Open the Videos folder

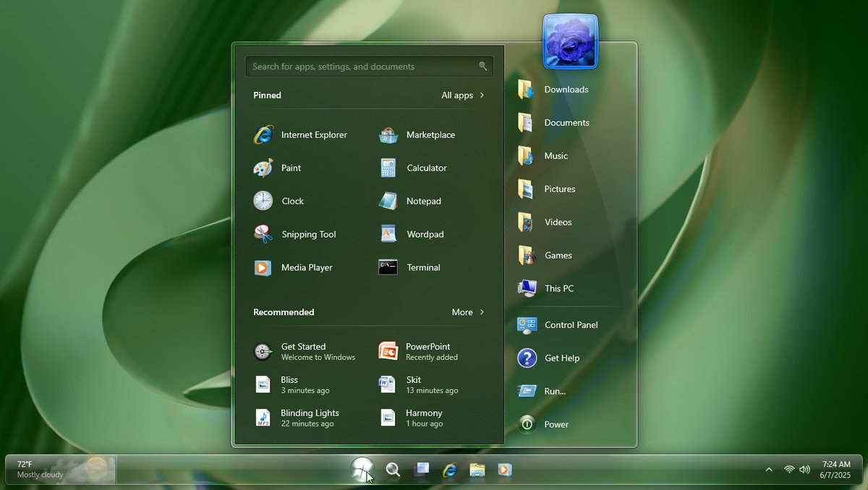tap(545, 223)
